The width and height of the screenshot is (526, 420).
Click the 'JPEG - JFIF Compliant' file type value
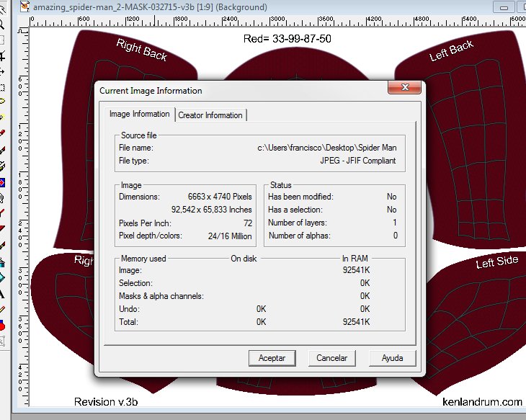click(x=358, y=161)
